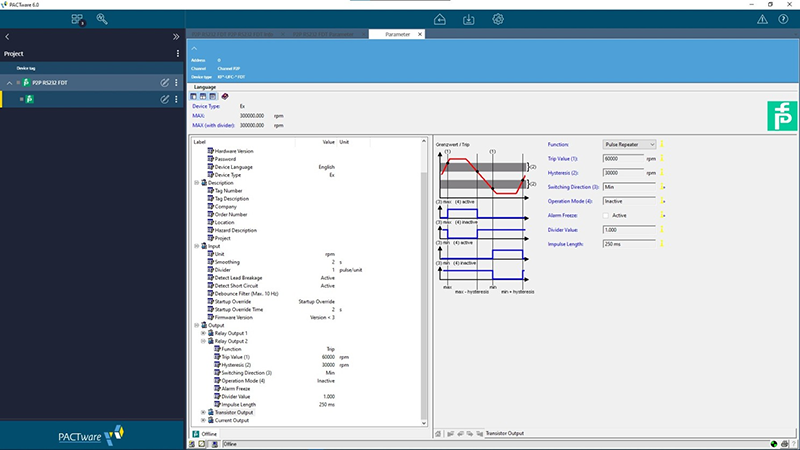The image size is (800, 450).
Task: Click the second layout view toolbar icon
Action: point(203,96)
